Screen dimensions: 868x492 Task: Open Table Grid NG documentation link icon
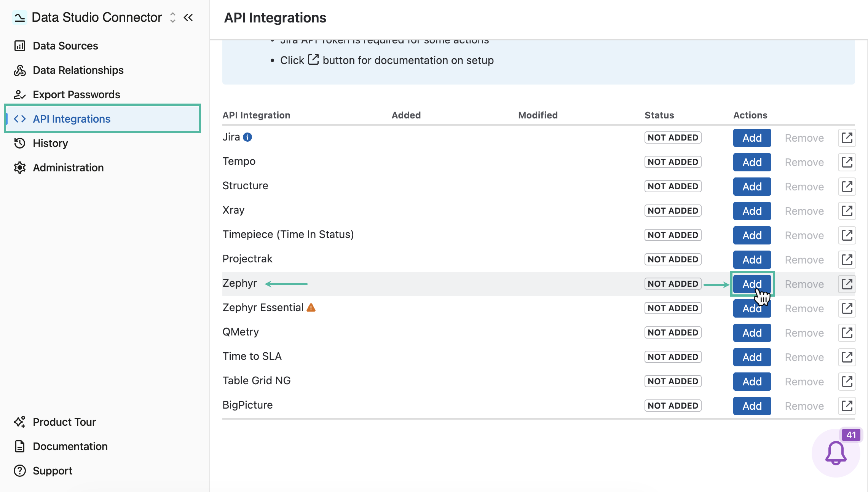click(x=847, y=382)
